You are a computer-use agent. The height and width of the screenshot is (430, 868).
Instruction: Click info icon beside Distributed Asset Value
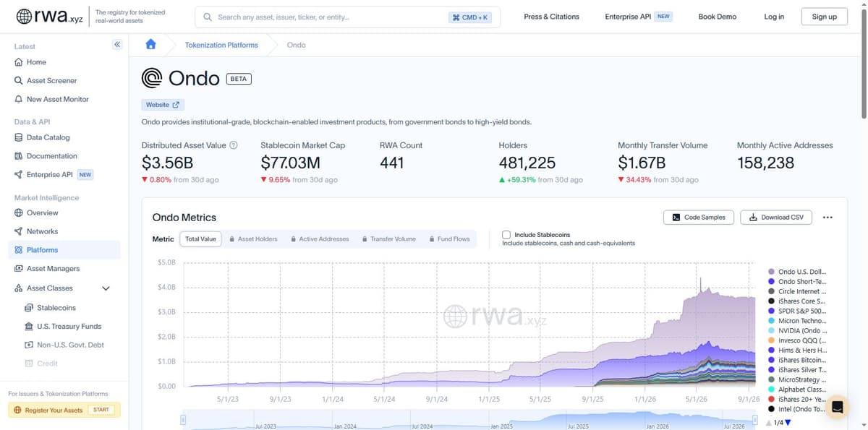point(234,145)
